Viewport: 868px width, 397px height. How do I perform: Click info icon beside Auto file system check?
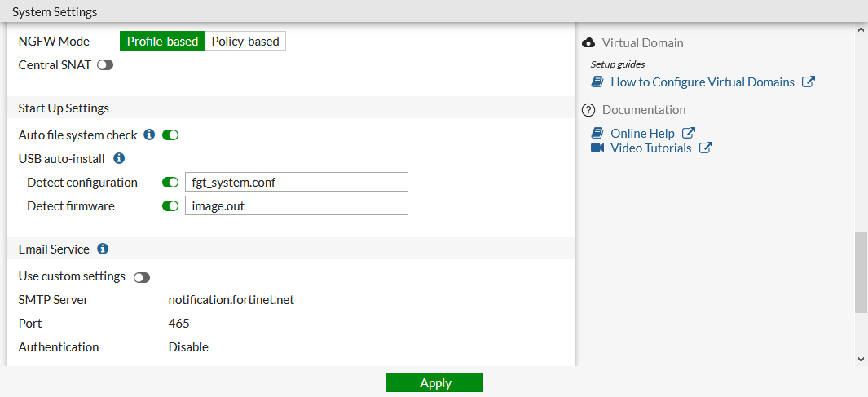(x=149, y=135)
